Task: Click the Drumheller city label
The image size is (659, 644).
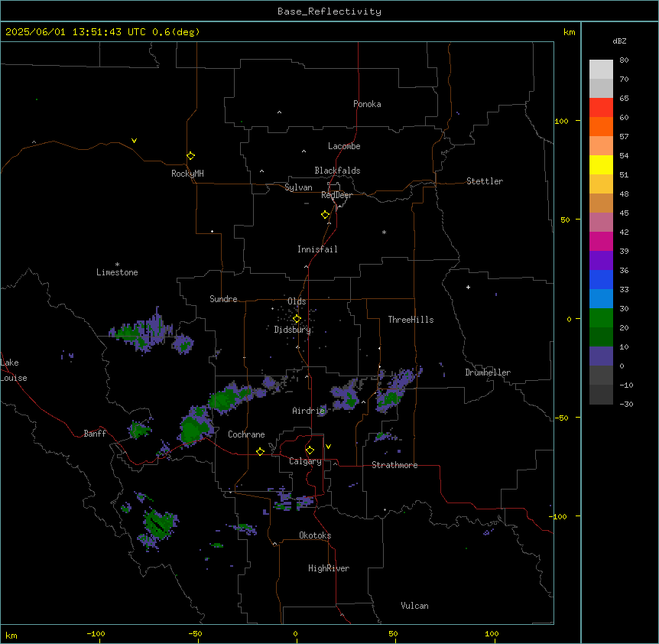Action: coord(488,372)
